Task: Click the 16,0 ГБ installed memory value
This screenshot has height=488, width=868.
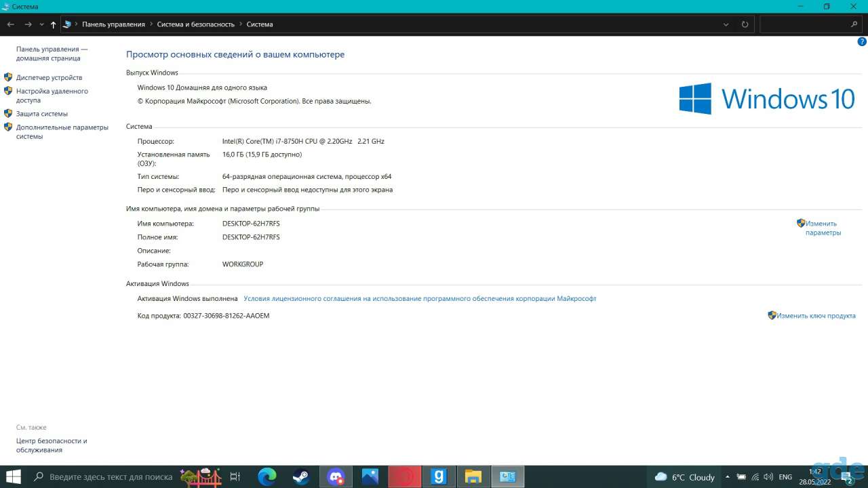Action: (x=262, y=155)
